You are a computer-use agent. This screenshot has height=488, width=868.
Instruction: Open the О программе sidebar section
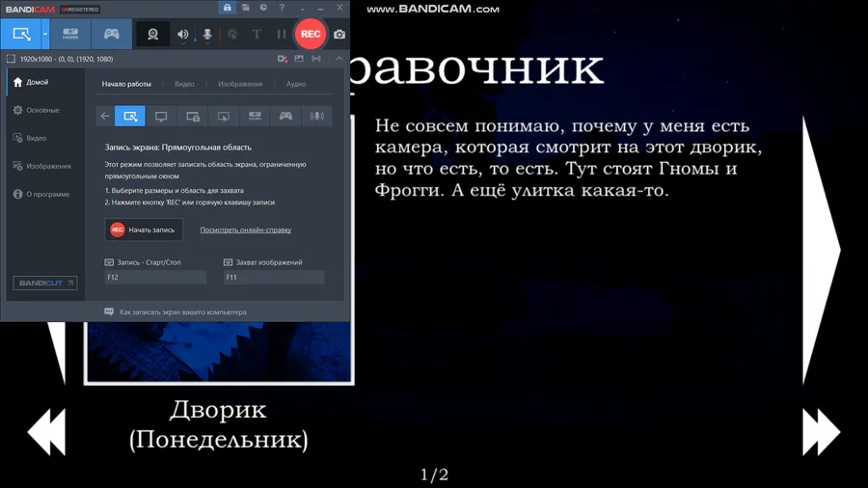(45, 194)
